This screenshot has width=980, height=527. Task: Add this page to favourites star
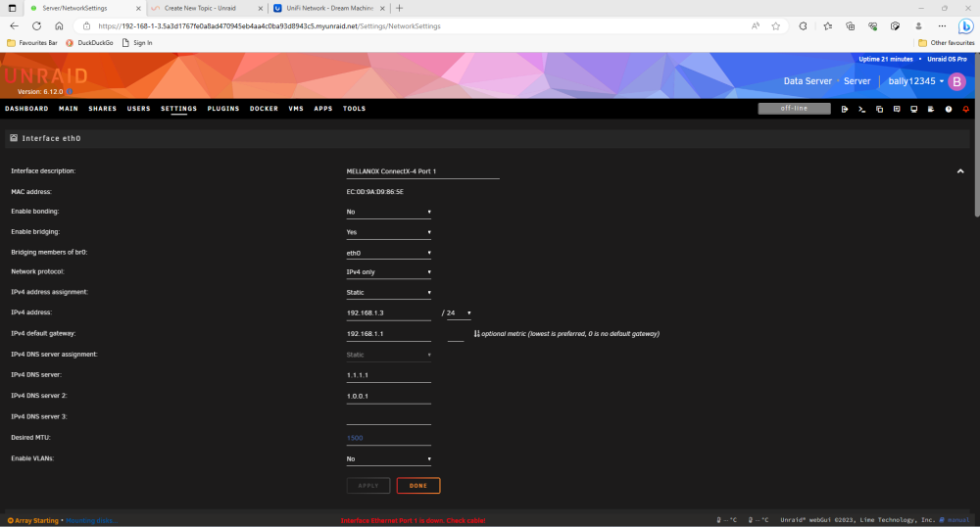[775, 25]
